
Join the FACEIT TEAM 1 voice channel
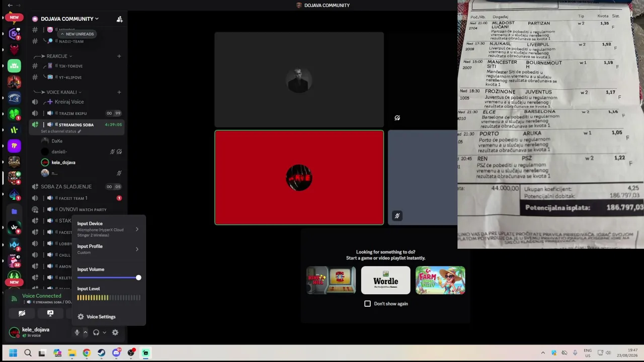tap(75, 198)
